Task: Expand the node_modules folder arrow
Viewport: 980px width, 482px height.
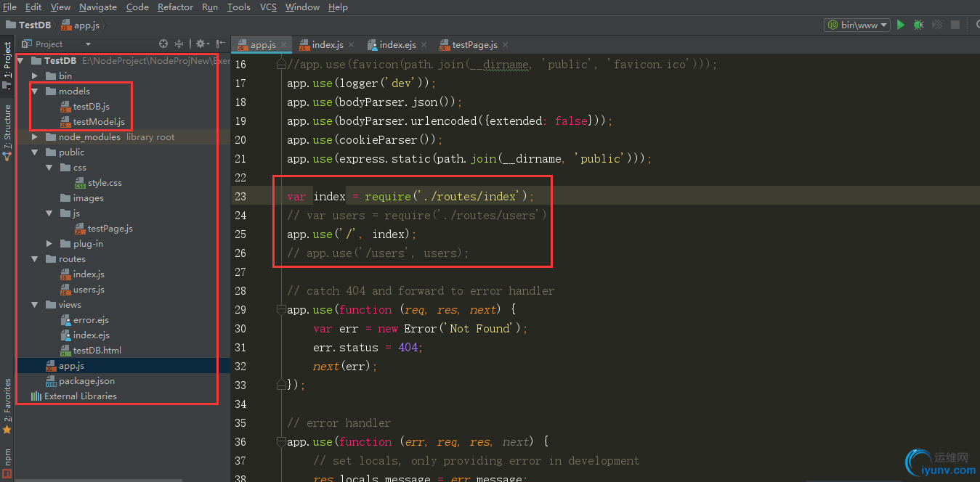Action: pyautogui.click(x=35, y=136)
